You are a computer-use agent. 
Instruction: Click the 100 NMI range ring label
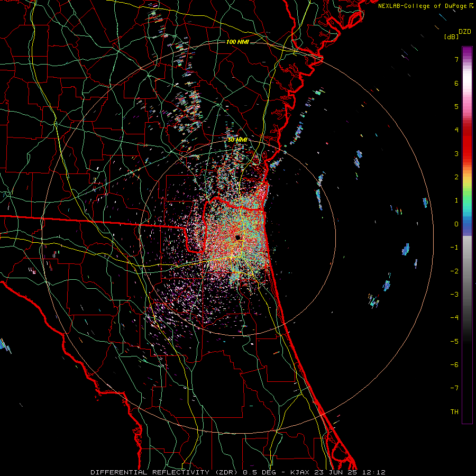tap(237, 42)
